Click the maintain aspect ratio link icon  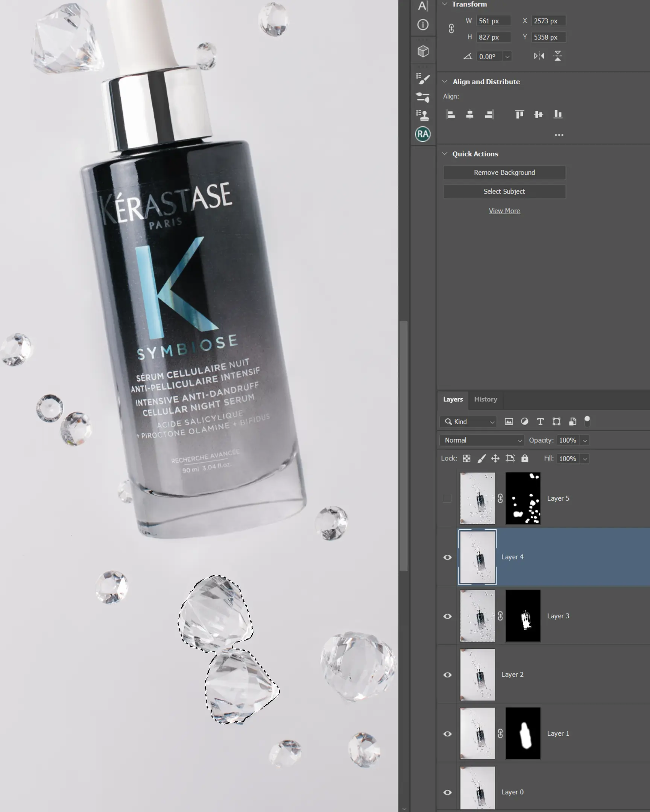click(x=451, y=29)
